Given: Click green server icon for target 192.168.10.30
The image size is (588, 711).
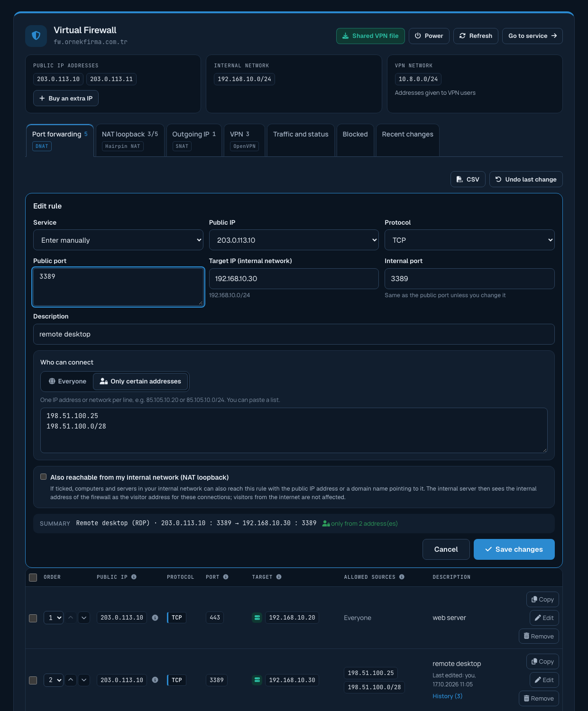Looking at the screenshot, I should (257, 680).
